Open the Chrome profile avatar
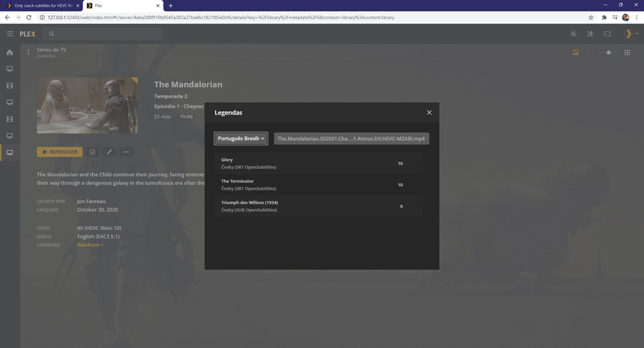This screenshot has height=348, width=644. [x=626, y=17]
